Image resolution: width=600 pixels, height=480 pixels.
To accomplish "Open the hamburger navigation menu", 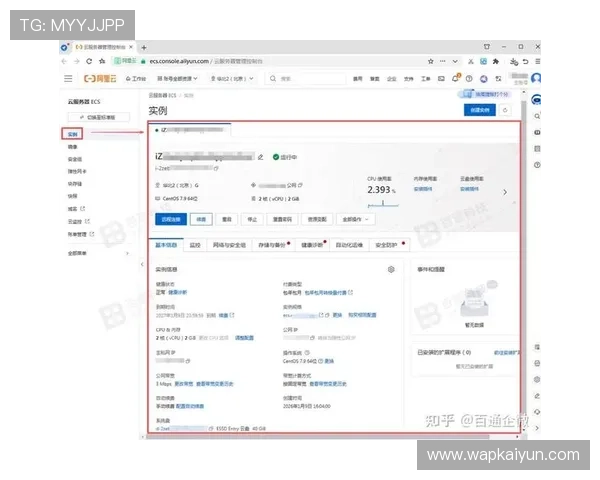I will [x=68, y=77].
